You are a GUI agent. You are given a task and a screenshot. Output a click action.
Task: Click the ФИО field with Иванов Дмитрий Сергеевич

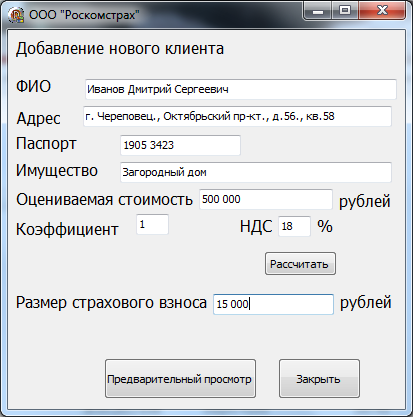tap(241, 89)
